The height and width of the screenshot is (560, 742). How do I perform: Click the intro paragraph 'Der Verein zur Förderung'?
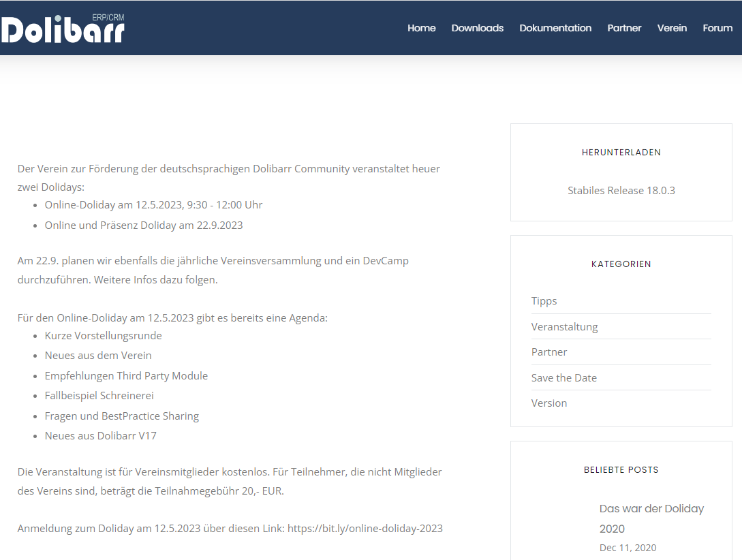point(228,178)
